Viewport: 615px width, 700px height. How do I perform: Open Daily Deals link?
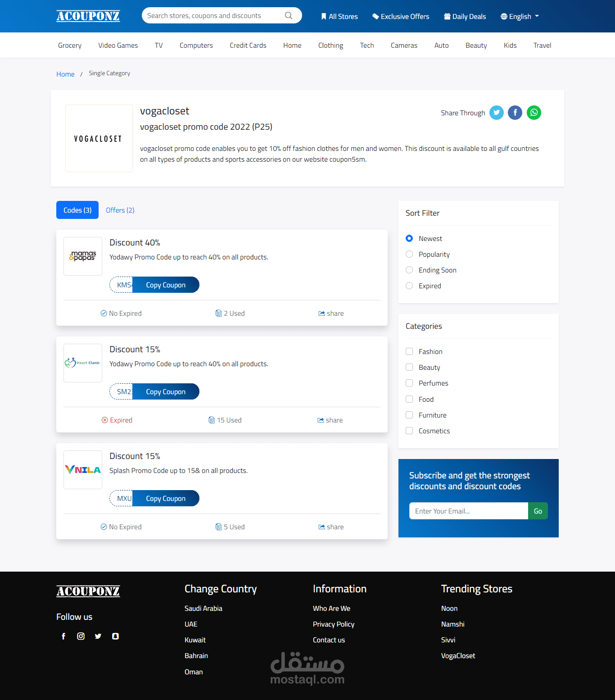pyautogui.click(x=465, y=17)
